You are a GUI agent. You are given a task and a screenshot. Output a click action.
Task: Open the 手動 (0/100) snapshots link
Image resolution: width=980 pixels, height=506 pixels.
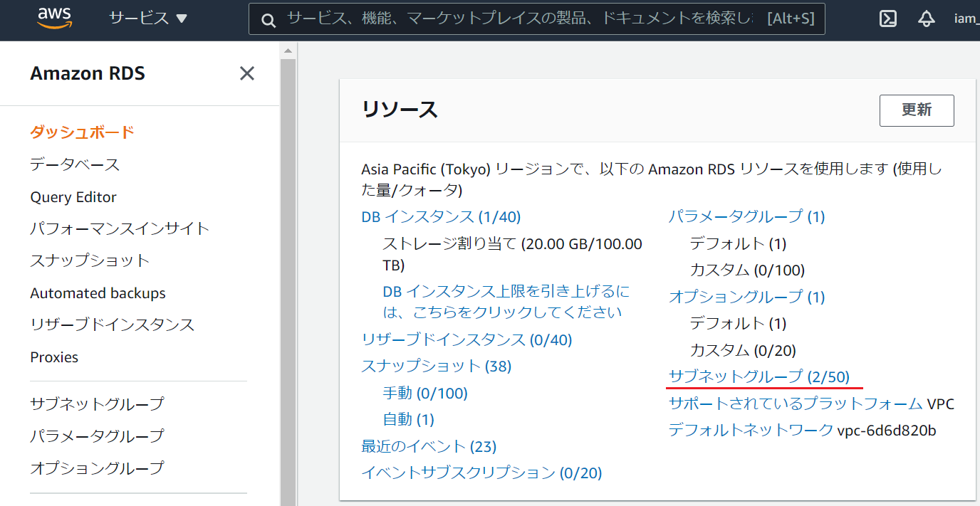425,393
